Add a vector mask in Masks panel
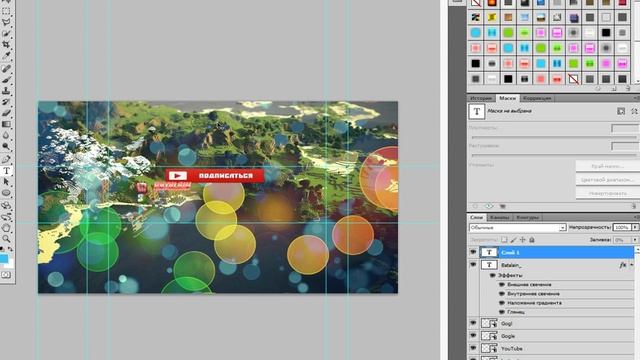 click(634, 111)
